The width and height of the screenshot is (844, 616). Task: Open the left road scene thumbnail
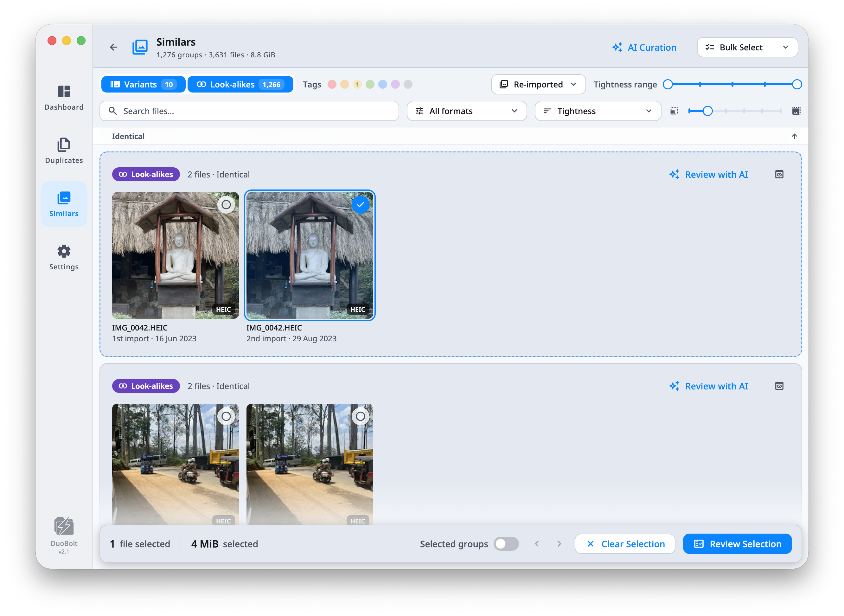tap(175, 464)
